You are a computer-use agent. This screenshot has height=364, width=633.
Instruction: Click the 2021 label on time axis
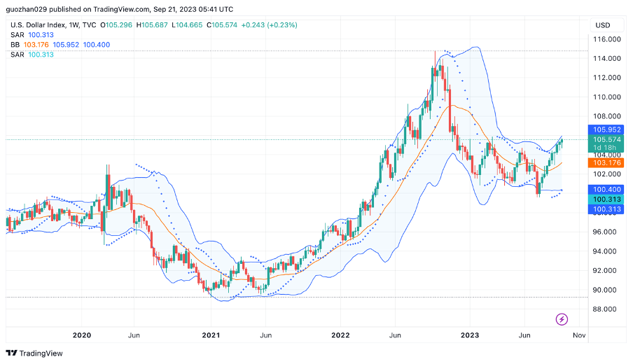[x=210, y=335]
